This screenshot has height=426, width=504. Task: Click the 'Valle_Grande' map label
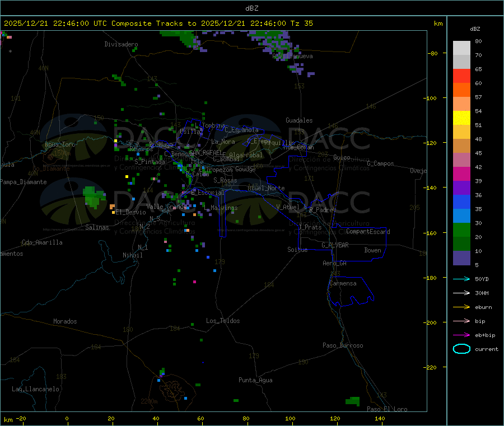pos(167,207)
